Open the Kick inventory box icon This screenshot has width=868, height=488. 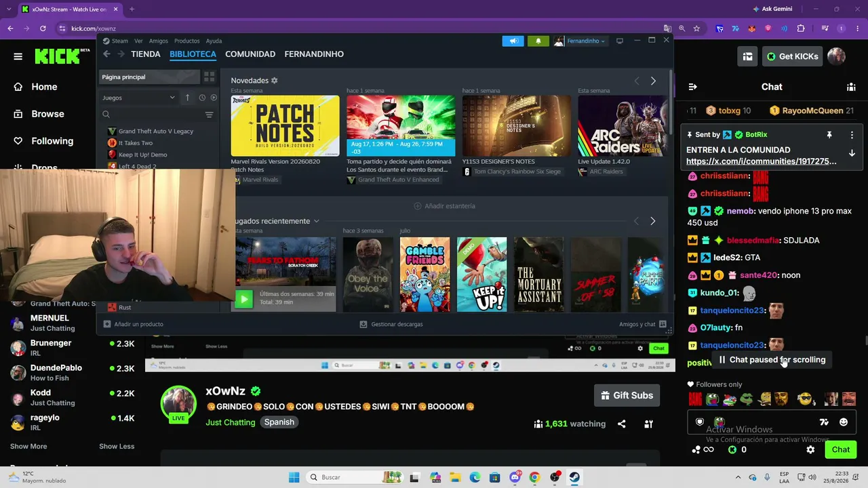click(747, 56)
